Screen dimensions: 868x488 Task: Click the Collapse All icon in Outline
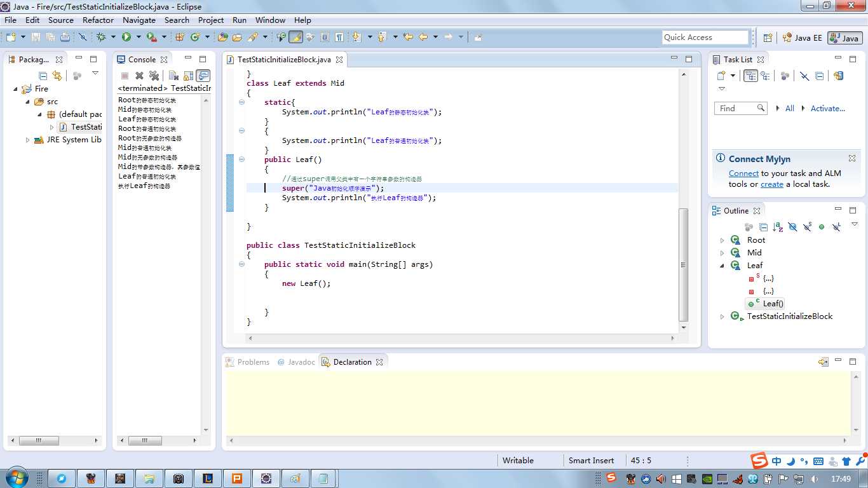click(764, 227)
